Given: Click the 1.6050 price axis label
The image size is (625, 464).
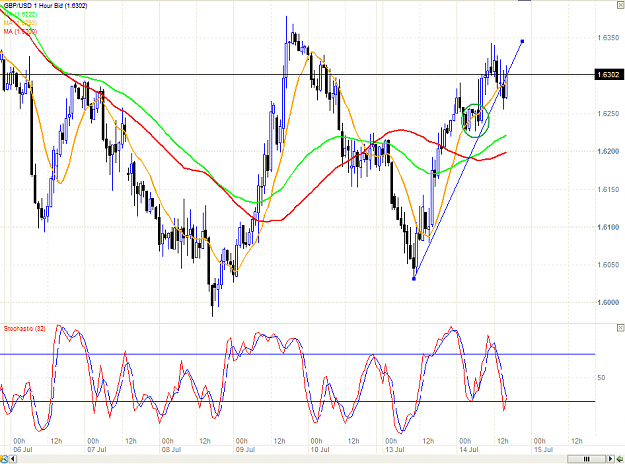Looking at the screenshot, I should tap(608, 265).
